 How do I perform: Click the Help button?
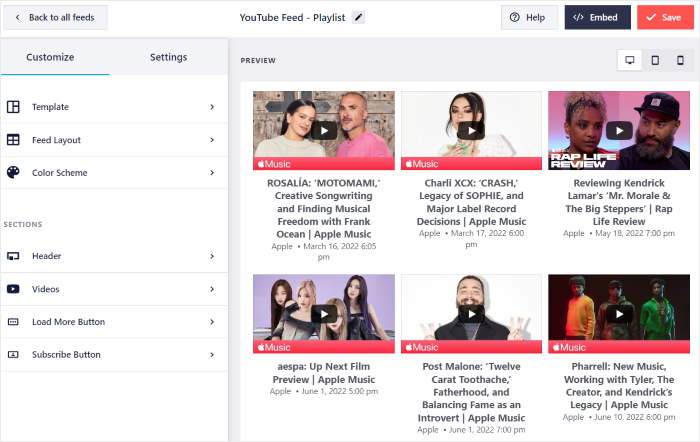point(529,17)
